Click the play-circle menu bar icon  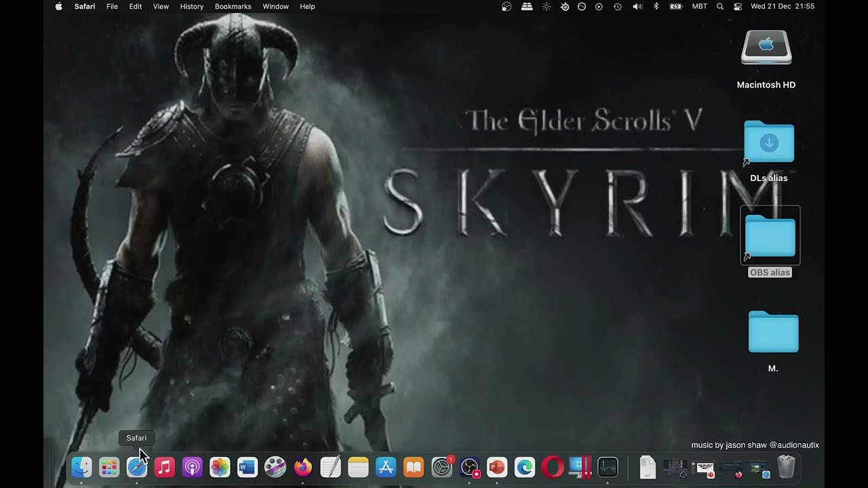pos(599,6)
